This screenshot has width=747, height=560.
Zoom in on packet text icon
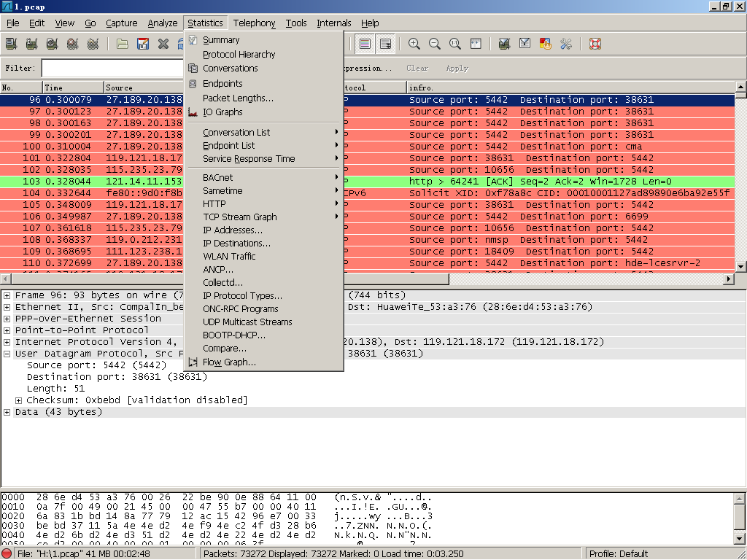(x=414, y=44)
